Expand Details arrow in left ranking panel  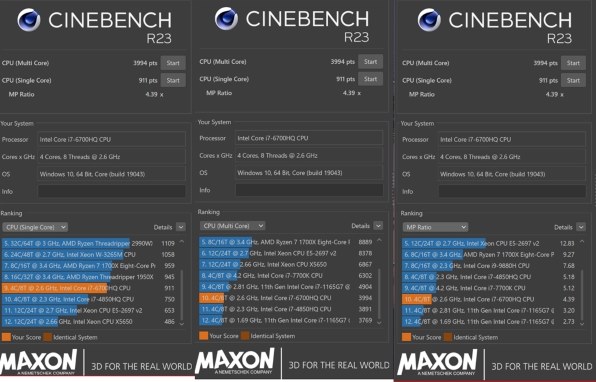pos(181,227)
